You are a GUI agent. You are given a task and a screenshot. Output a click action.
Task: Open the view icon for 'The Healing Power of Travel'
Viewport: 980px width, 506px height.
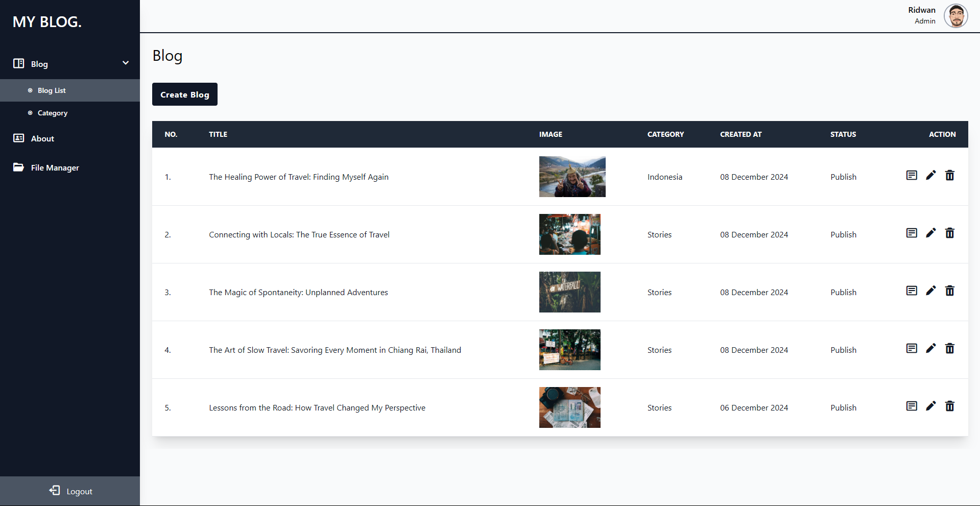click(912, 175)
